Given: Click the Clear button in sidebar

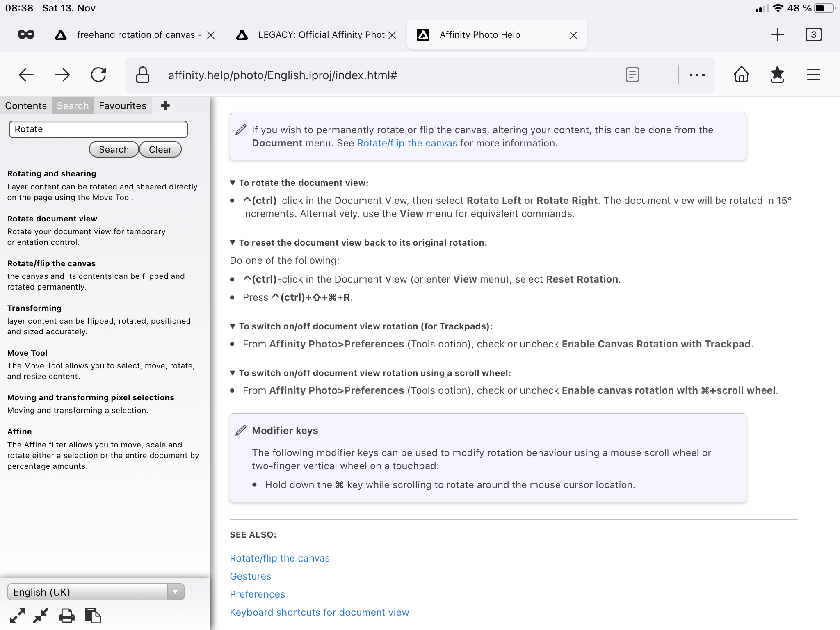Looking at the screenshot, I should pyautogui.click(x=160, y=149).
